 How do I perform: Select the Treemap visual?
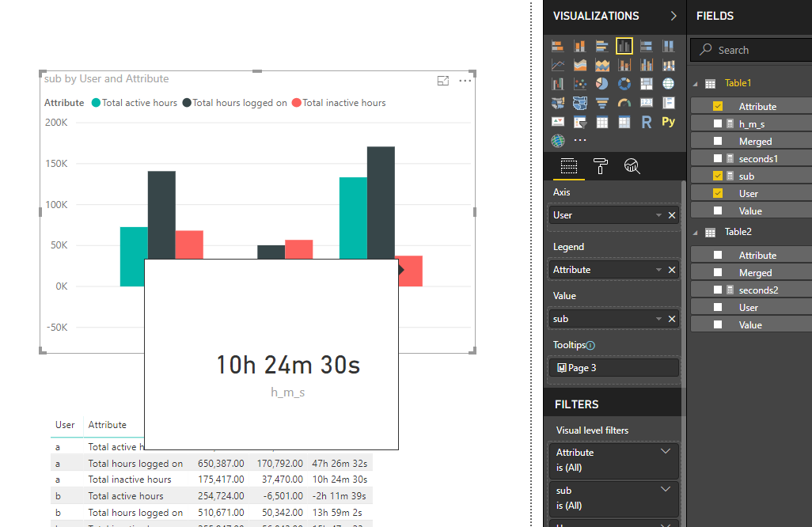[647, 84]
